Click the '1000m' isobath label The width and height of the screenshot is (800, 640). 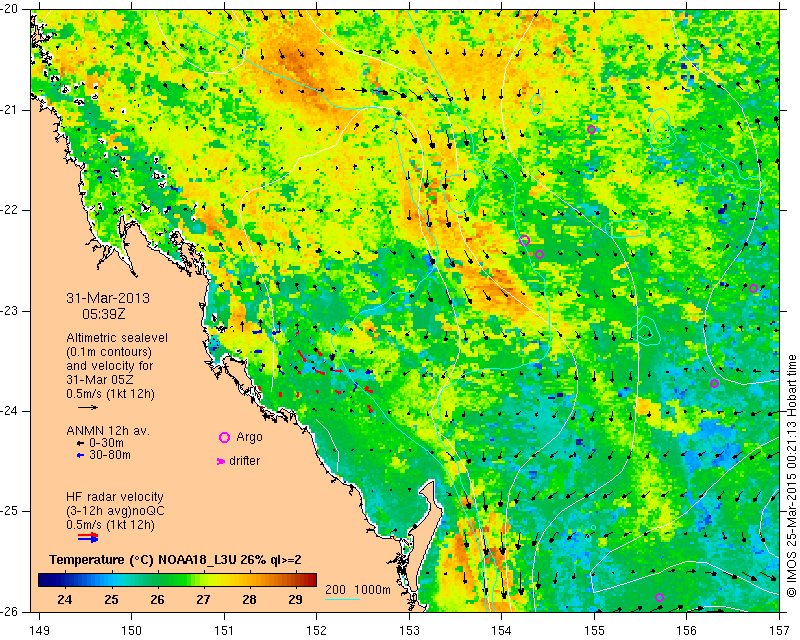[372, 590]
